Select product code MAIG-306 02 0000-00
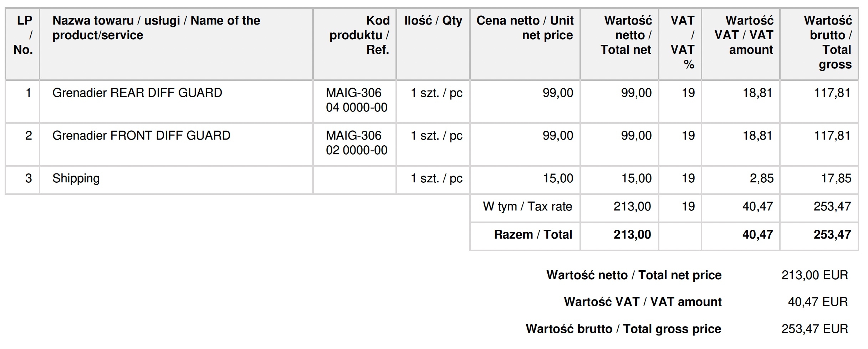Image resolution: width=868 pixels, height=349 pixels. (356, 143)
